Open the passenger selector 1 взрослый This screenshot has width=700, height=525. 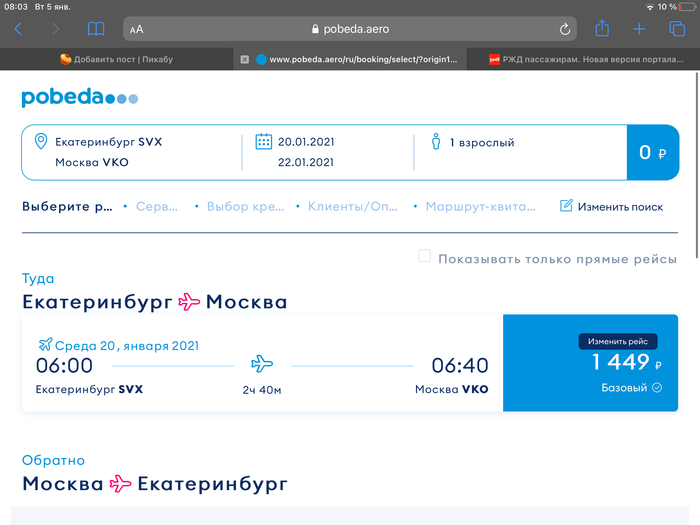[x=482, y=142]
